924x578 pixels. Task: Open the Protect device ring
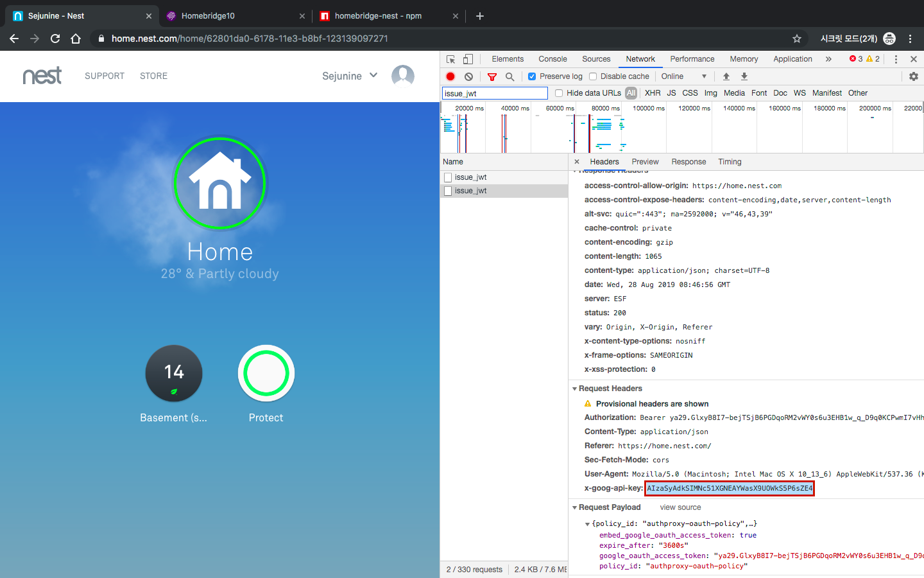coord(266,374)
